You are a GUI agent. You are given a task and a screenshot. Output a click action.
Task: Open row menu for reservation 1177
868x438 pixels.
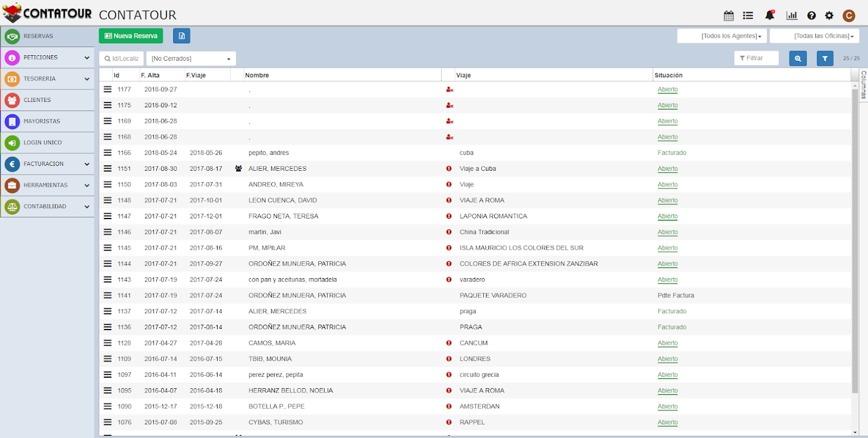coord(107,89)
